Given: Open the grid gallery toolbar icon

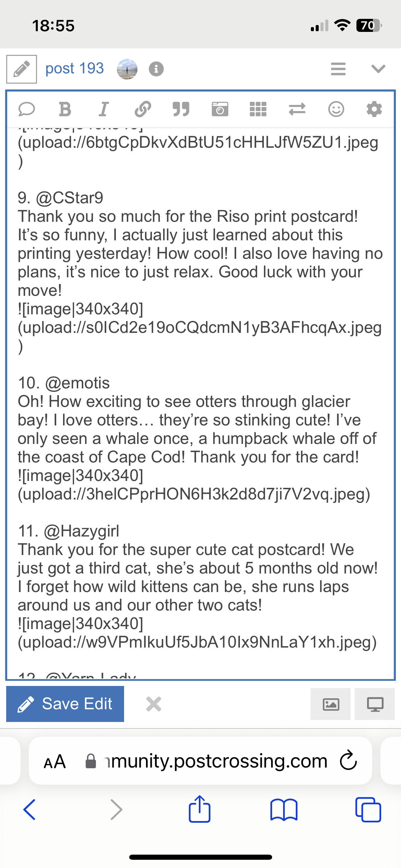Looking at the screenshot, I should click(x=258, y=109).
